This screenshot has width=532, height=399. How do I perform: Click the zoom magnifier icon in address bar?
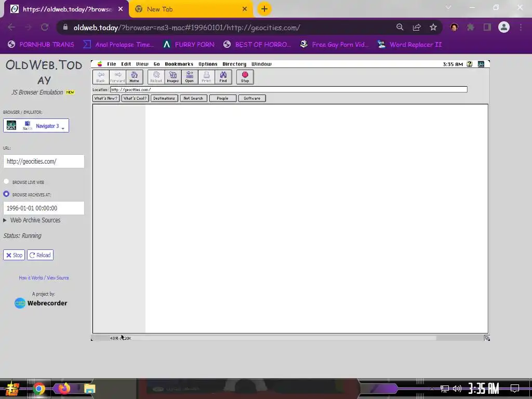[x=400, y=28]
